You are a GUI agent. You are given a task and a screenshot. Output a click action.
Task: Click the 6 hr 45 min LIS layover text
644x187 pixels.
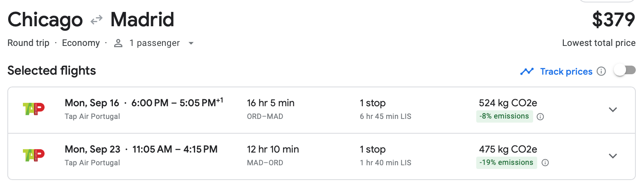coord(385,116)
